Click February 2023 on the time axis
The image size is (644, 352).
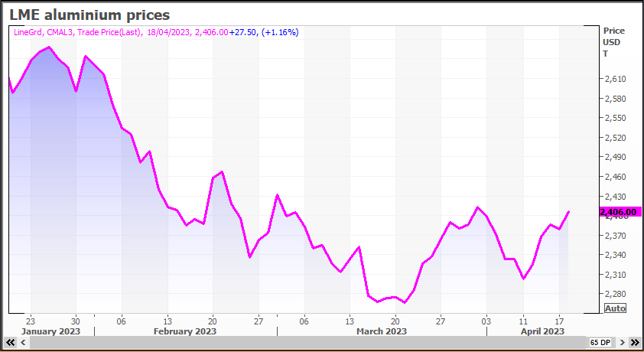[185, 331]
